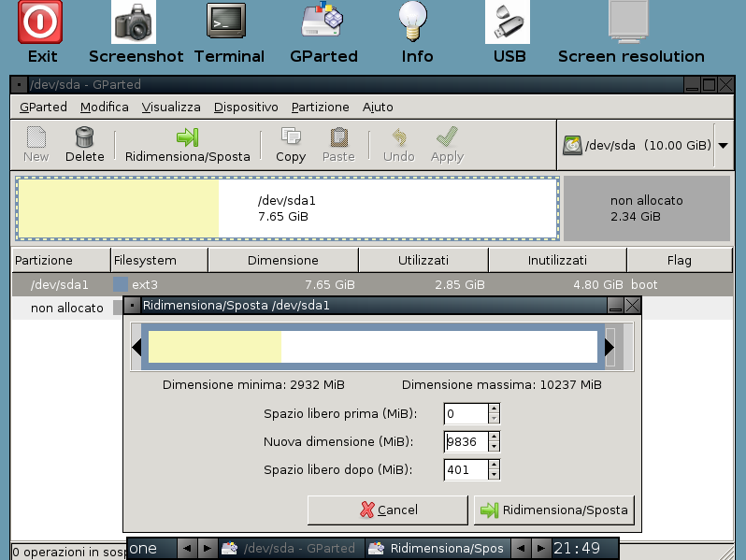Increase Nuova dimensione value

494,437
